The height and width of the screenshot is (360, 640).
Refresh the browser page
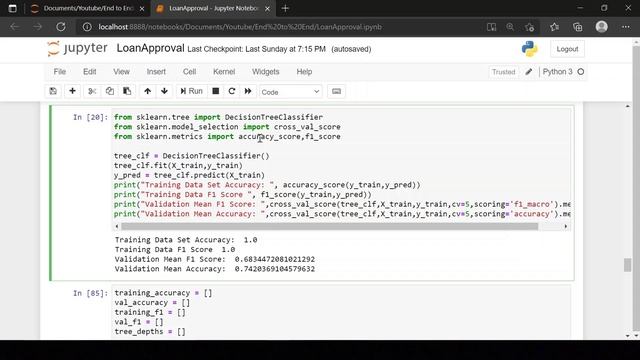click(x=61, y=27)
